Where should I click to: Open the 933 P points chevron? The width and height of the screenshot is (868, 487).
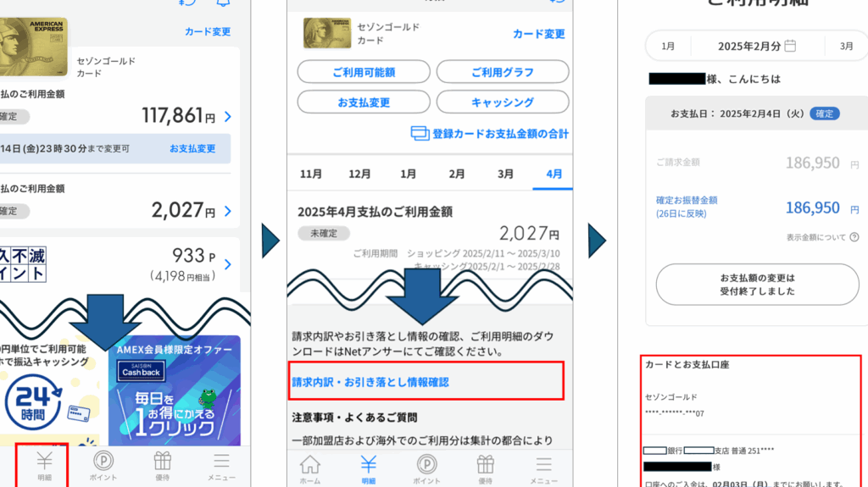tap(228, 263)
